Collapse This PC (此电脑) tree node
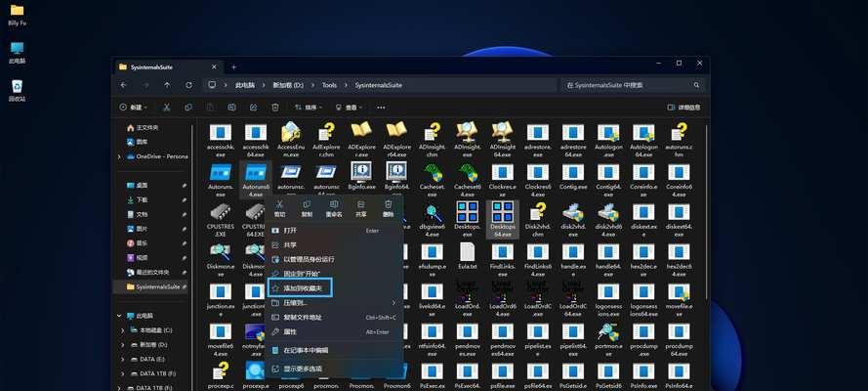This screenshot has height=391, width=868. click(119, 316)
